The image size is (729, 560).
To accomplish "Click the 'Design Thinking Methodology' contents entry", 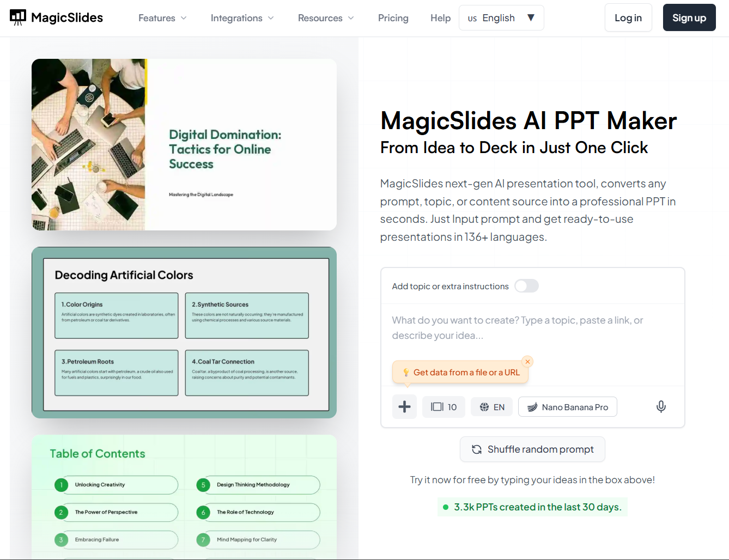I will pos(258,485).
